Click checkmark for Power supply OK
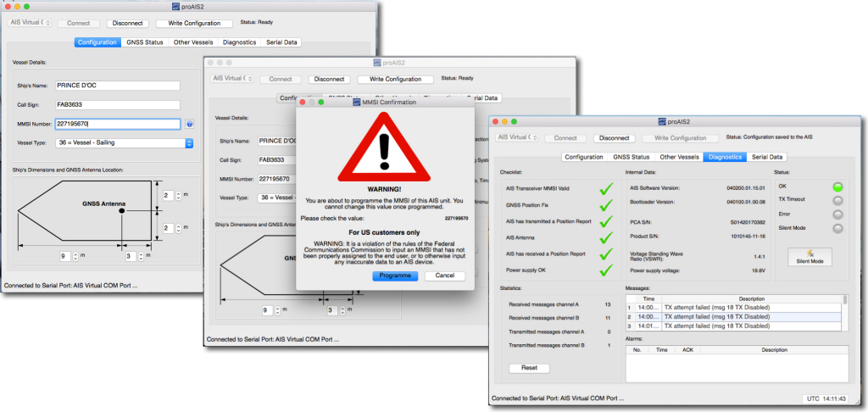The image size is (868, 412). pyautogui.click(x=606, y=270)
